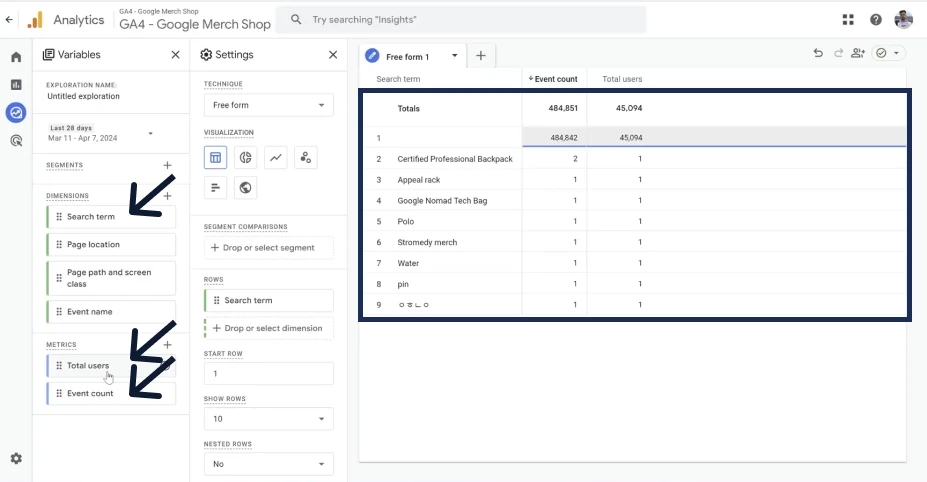
Task: Open the help question mark icon
Action: [876, 20]
